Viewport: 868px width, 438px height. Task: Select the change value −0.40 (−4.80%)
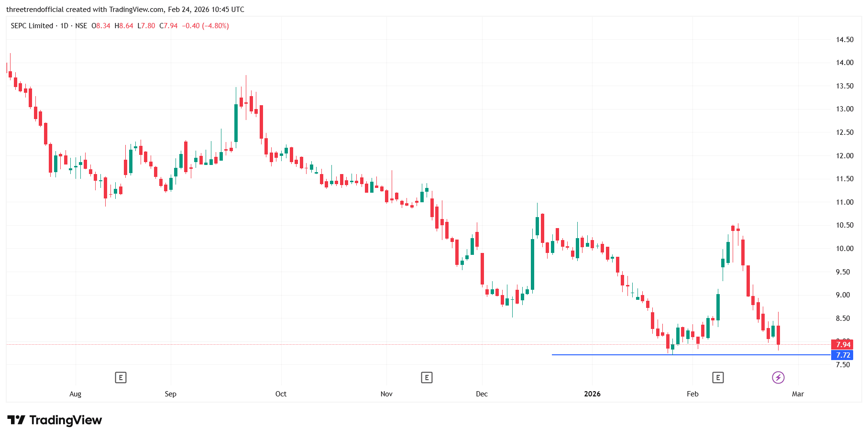click(x=205, y=26)
